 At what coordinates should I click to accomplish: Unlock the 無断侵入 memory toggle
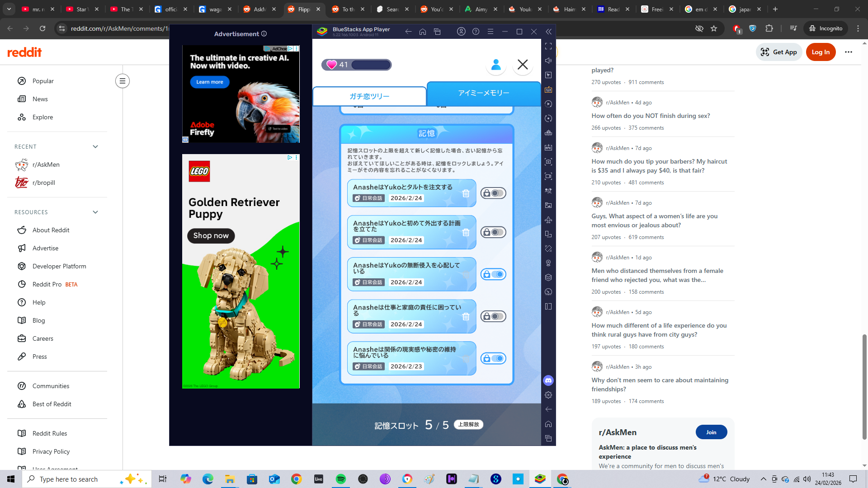[493, 274]
